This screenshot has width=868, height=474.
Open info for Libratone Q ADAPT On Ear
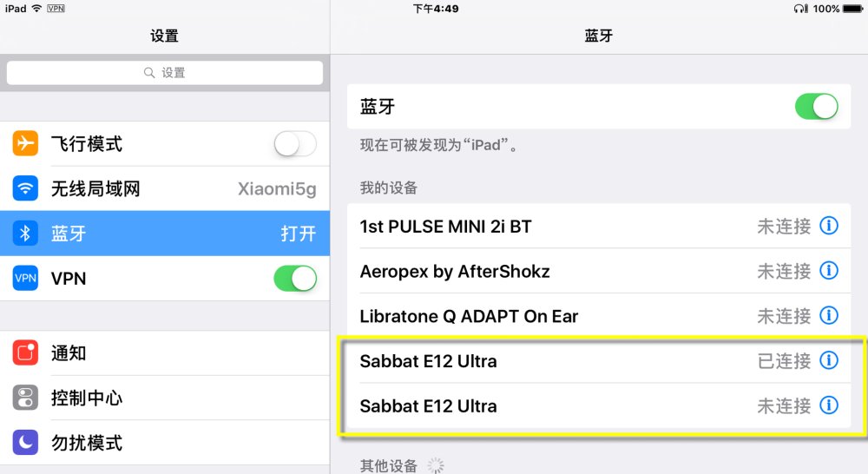coord(829,316)
